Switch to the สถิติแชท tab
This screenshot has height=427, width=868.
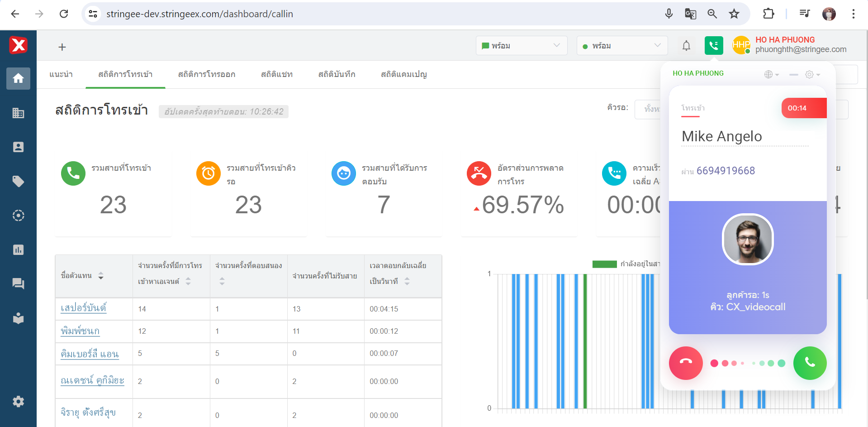[276, 74]
